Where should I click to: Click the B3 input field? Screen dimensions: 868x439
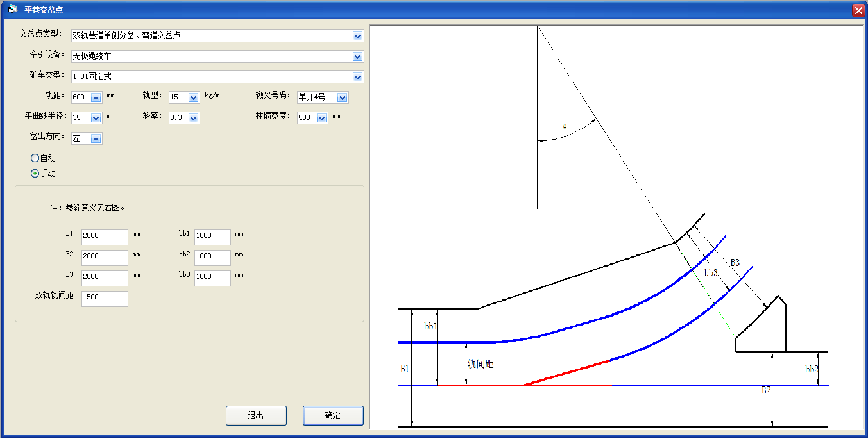tap(105, 278)
